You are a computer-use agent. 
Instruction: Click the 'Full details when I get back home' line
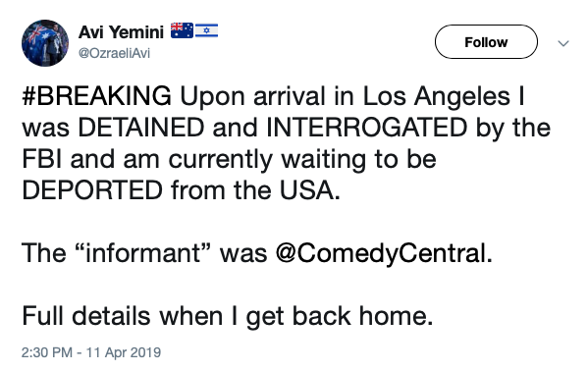click(x=228, y=316)
